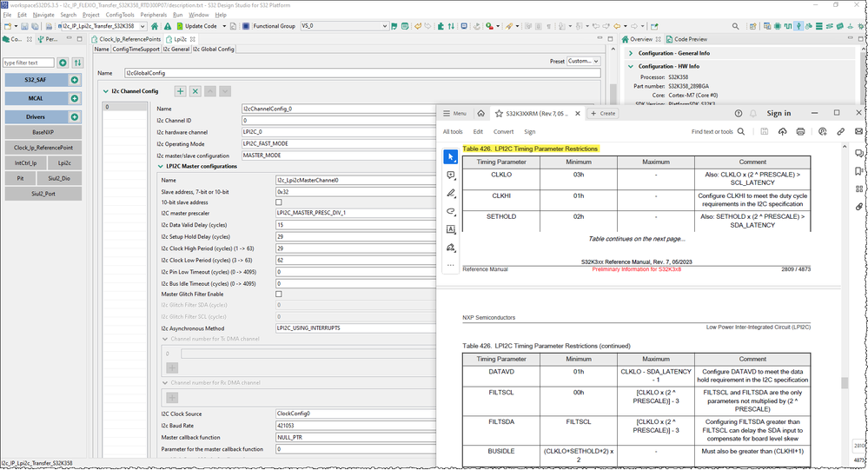Close the S32K3XXRM PDF tab

pyautogui.click(x=578, y=114)
